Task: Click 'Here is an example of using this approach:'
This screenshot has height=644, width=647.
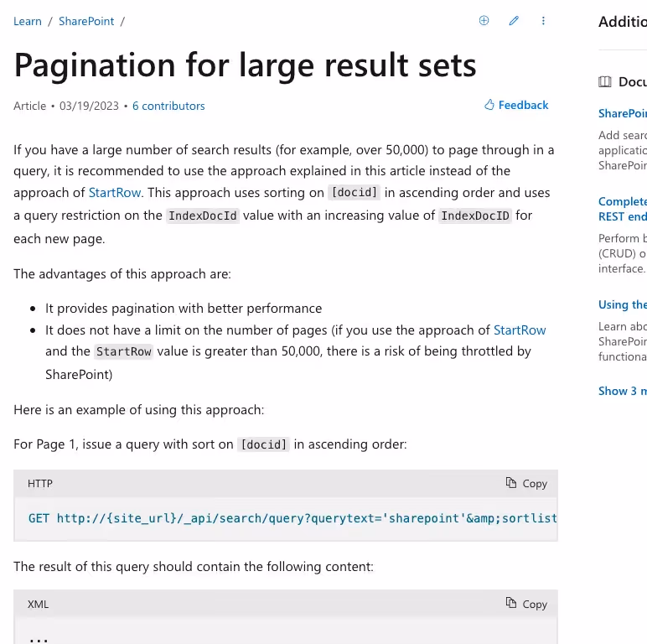Action: (138, 410)
